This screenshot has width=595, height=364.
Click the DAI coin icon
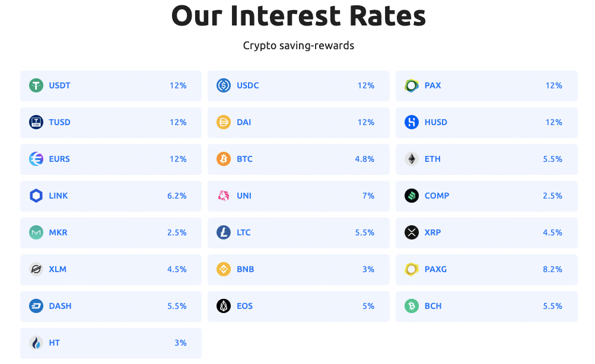(x=224, y=122)
